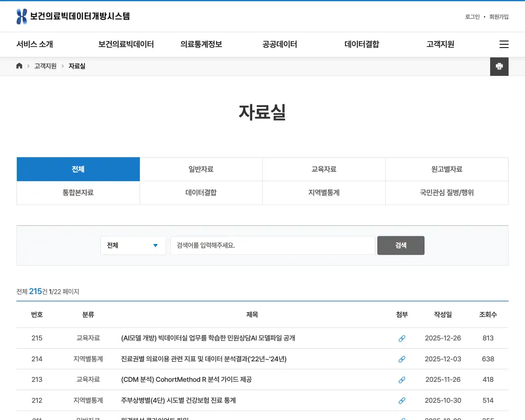525x420 pixels.
Task: Open attachment link icon for row 213
Action: (402, 380)
